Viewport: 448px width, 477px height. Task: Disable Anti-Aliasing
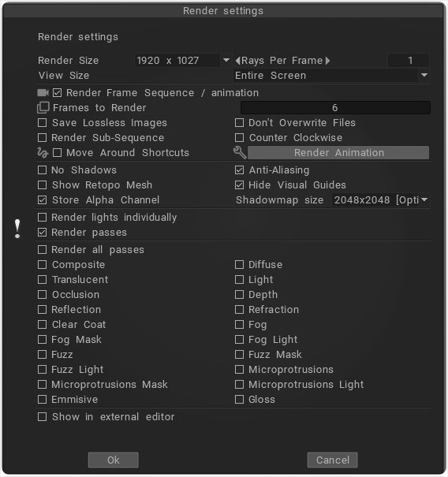240,170
